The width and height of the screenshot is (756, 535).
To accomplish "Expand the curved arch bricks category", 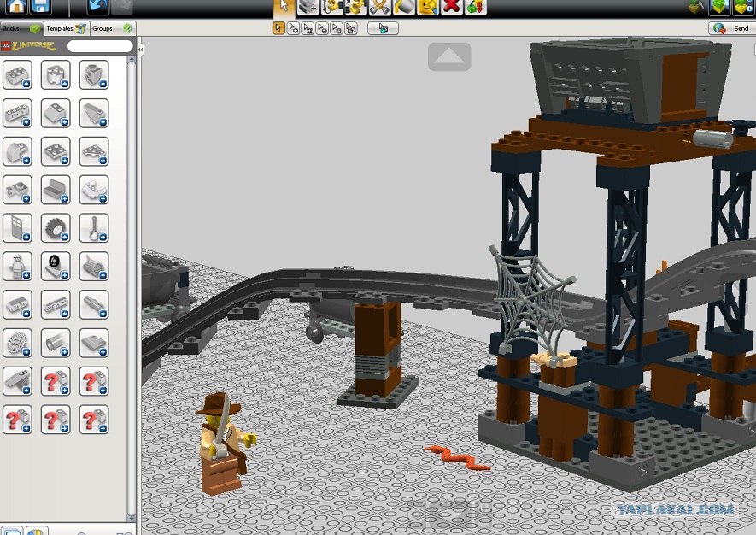I will click(x=17, y=151).
